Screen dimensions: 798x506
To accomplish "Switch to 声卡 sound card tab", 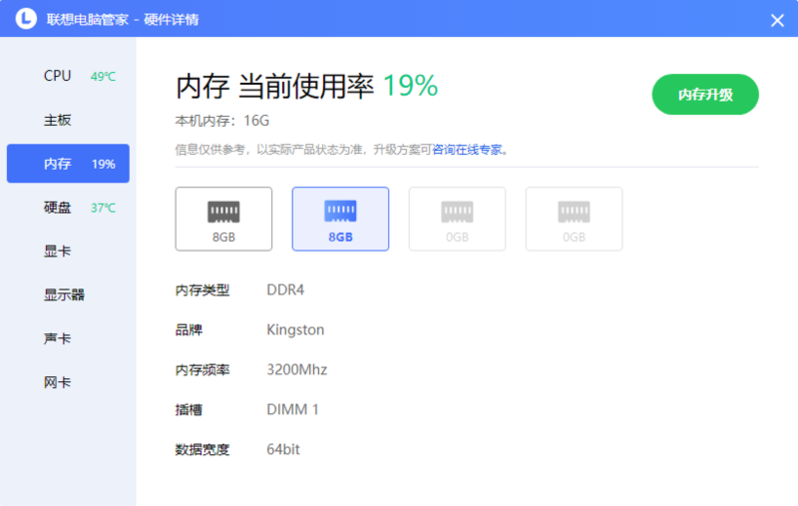I will [x=58, y=339].
